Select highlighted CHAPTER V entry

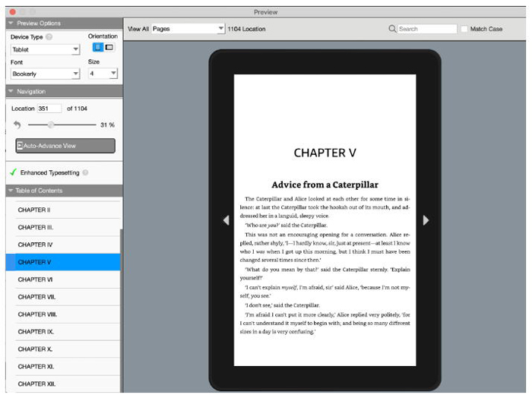pos(63,262)
